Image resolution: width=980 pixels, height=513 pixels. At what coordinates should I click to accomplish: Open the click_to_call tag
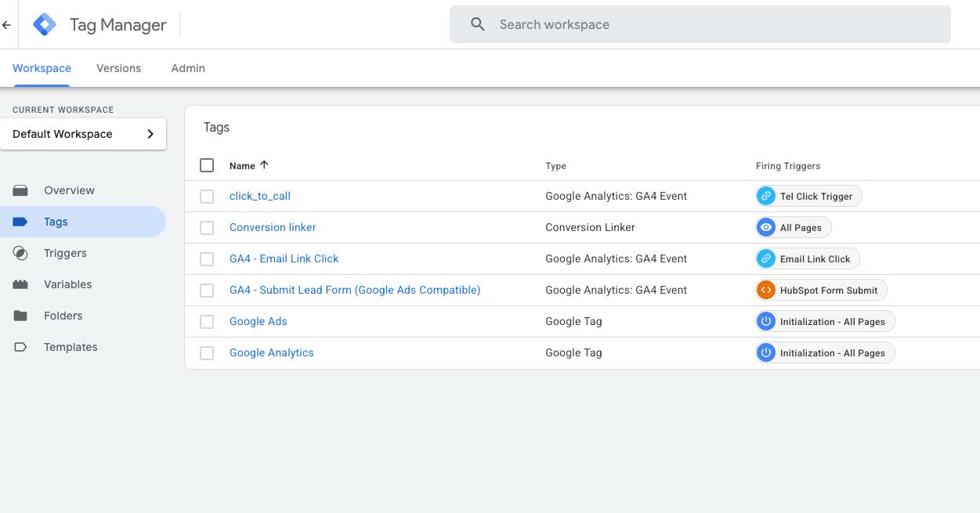(260, 196)
